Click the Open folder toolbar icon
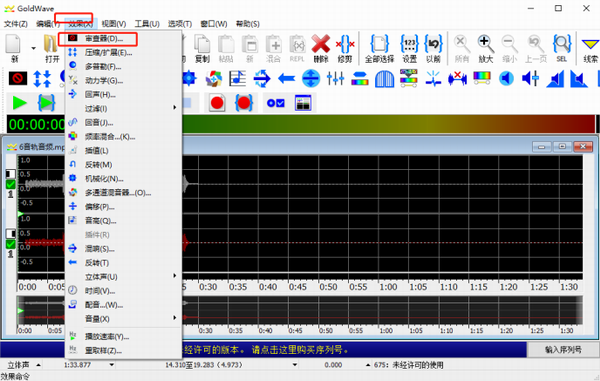600x381 pixels. 51,44
